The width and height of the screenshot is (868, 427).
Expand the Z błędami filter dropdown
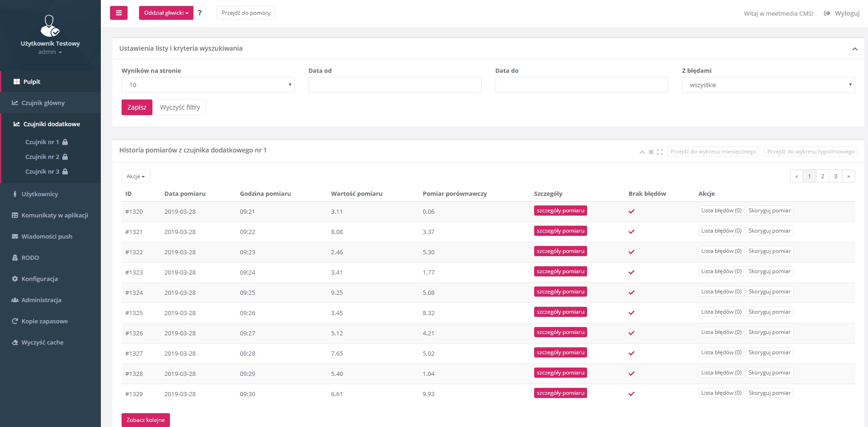click(768, 85)
